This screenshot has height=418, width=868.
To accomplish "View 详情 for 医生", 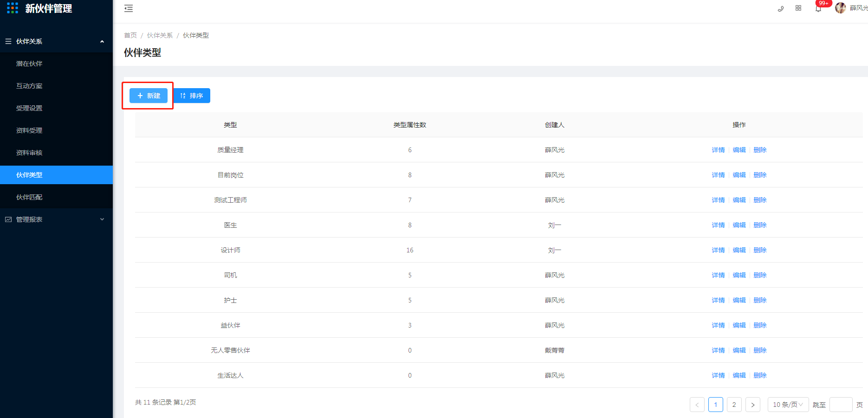I will tap(718, 225).
